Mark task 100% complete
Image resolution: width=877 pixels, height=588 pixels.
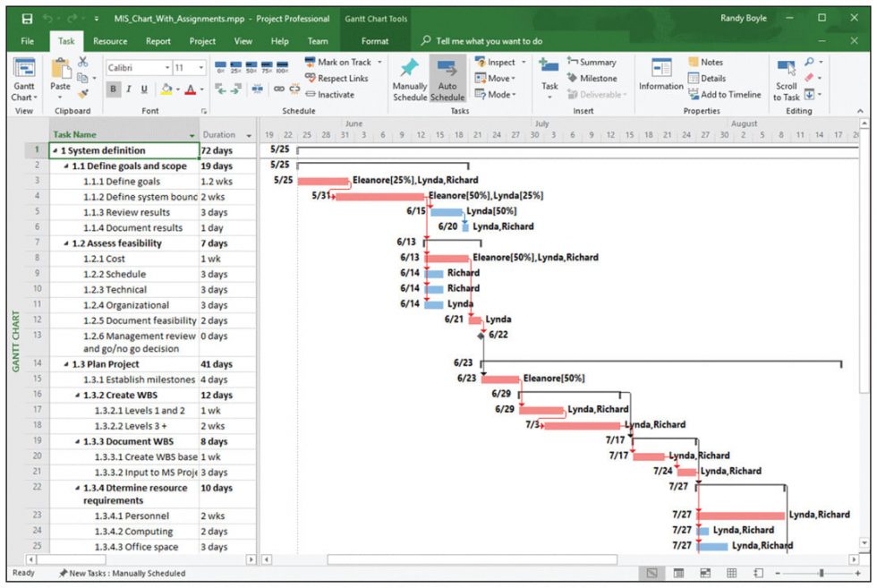pyautogui.click(x=282, y=66)
